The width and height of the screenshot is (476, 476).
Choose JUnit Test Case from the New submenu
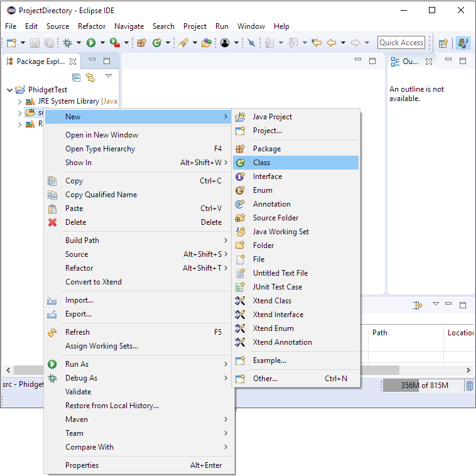[296, 287]
